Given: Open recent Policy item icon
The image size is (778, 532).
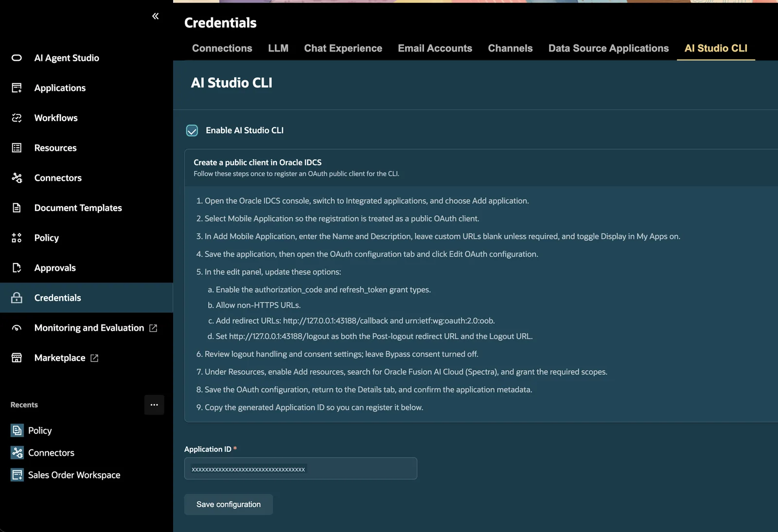Looking at the screenshot, I should (x=17, y=430).
